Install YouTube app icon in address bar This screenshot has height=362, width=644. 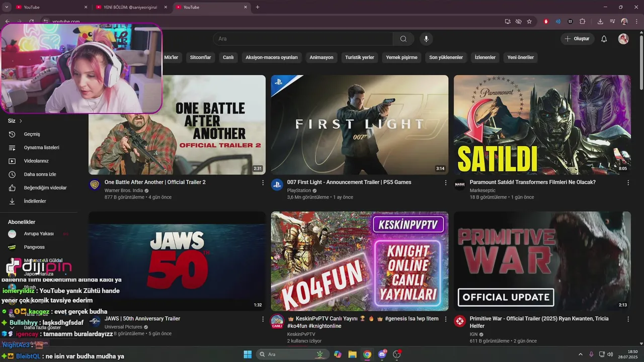coord(508,22)
